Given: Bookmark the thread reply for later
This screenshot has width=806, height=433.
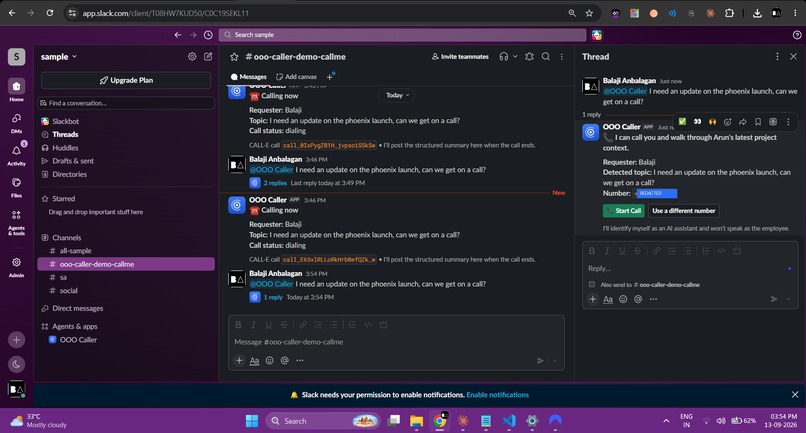Looking at the screenshot, I should click(x=758, y=122).
